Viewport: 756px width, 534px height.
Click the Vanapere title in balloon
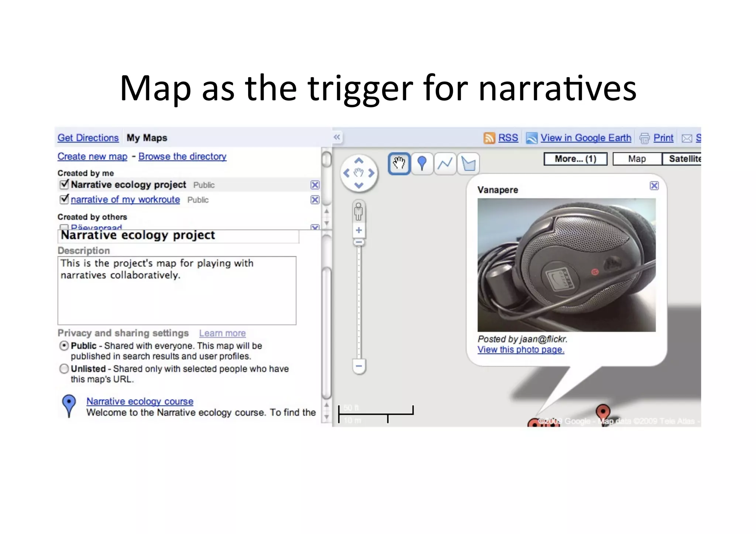[x=498, y=190]
